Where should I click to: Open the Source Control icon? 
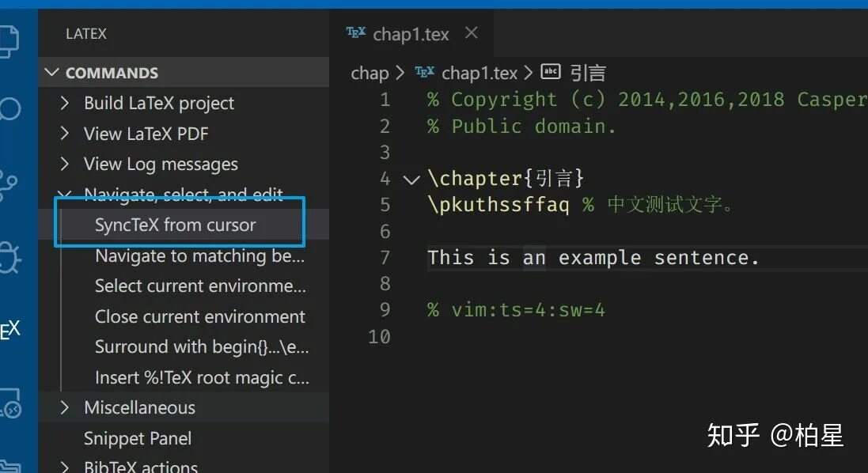click(x=10, y=184)
